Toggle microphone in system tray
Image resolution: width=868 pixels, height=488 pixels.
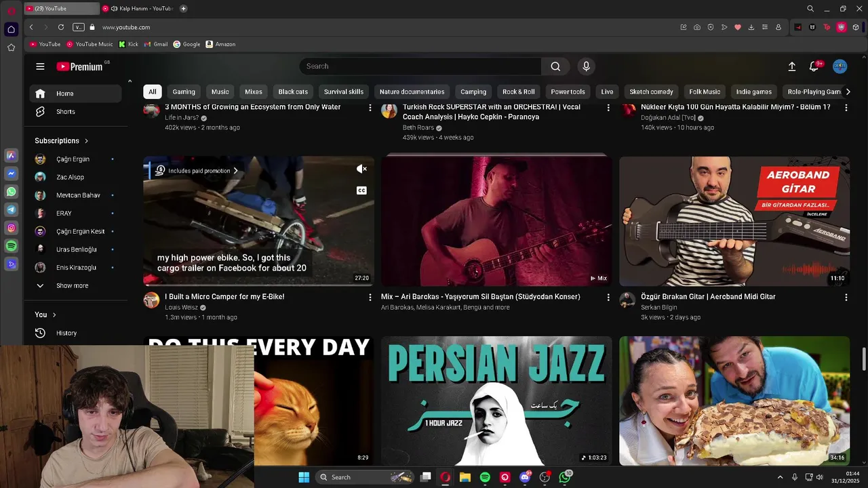[x=795, y=477]
